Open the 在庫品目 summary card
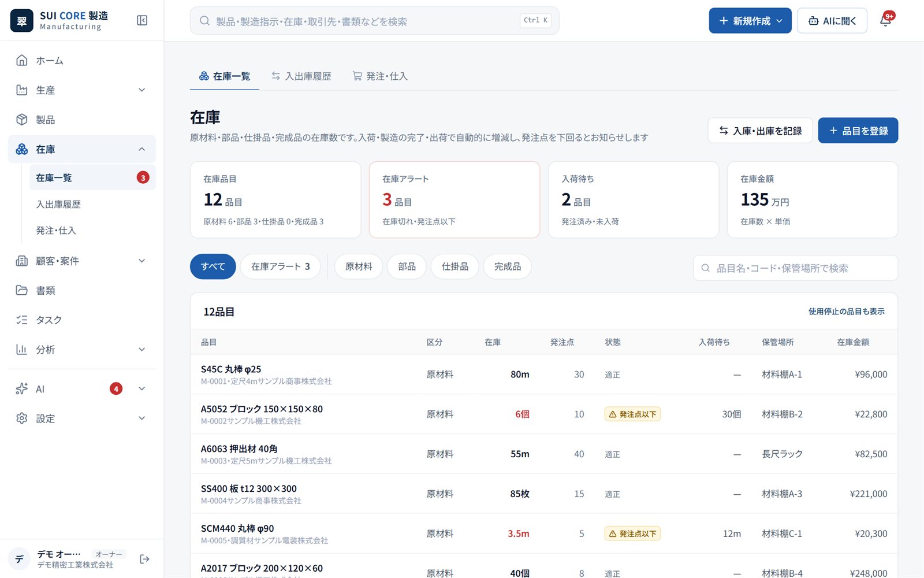The height and width of the screenshot is (578, 924). 275,199
